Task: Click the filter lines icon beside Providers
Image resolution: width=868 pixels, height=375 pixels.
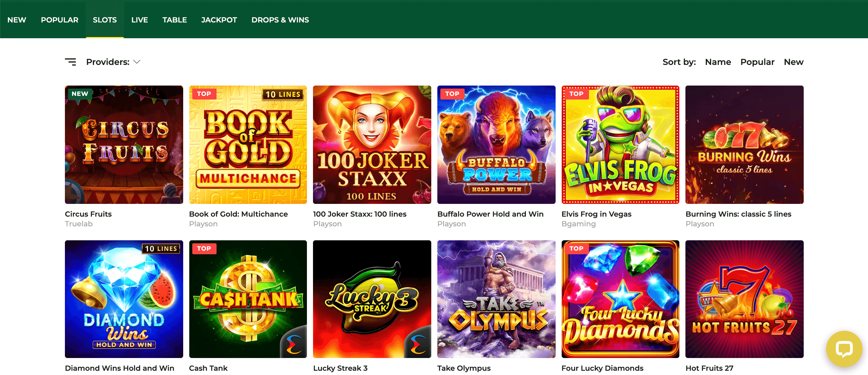Action: pyautogui.click(x=70, y=62)
